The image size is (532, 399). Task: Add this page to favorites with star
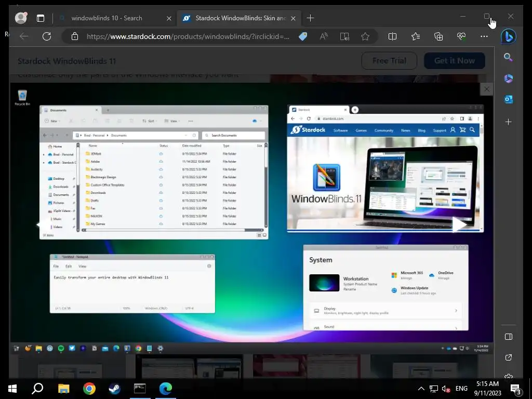pyautogui.click(x=365, y=36)
